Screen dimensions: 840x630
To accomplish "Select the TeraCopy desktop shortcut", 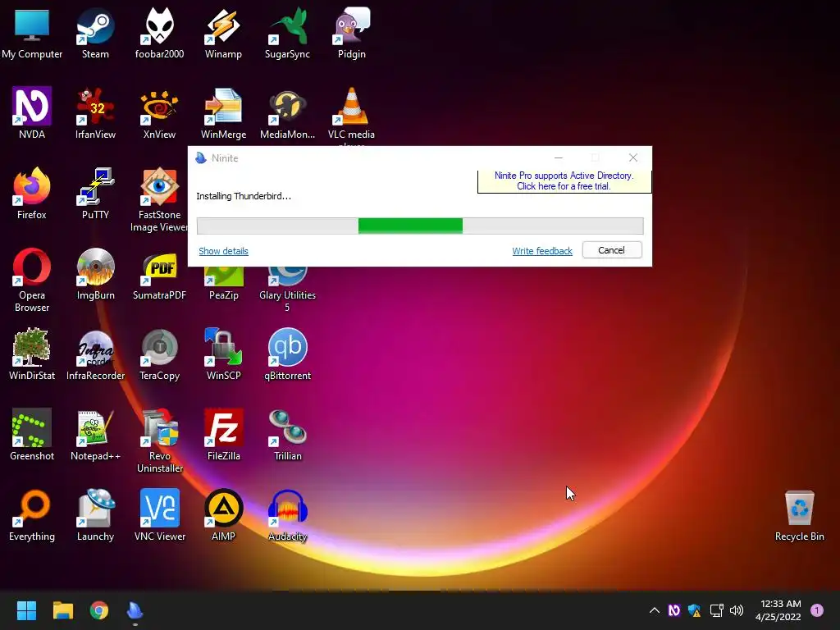I will click(x=159, y=354).
